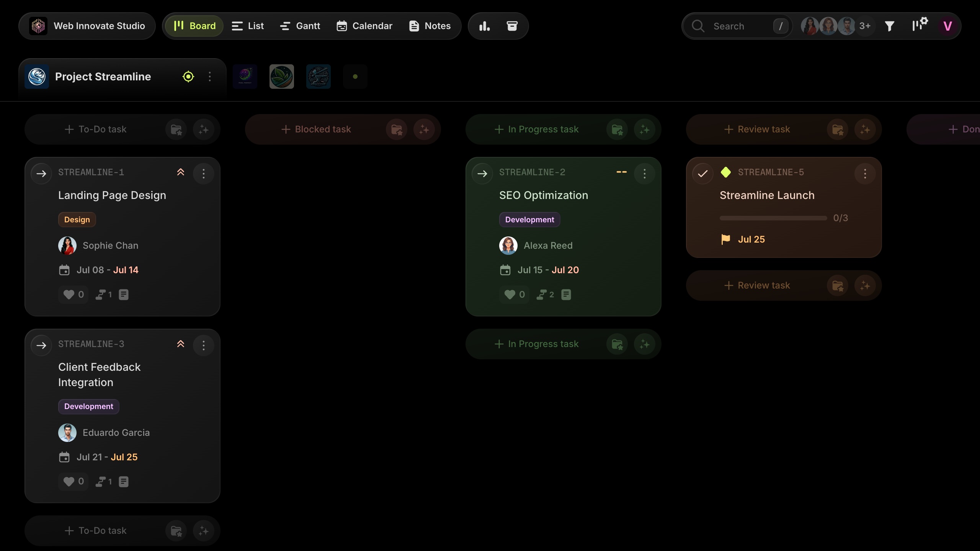Change priority chevrons on STREAMLINE-1

tap(181, 172)
